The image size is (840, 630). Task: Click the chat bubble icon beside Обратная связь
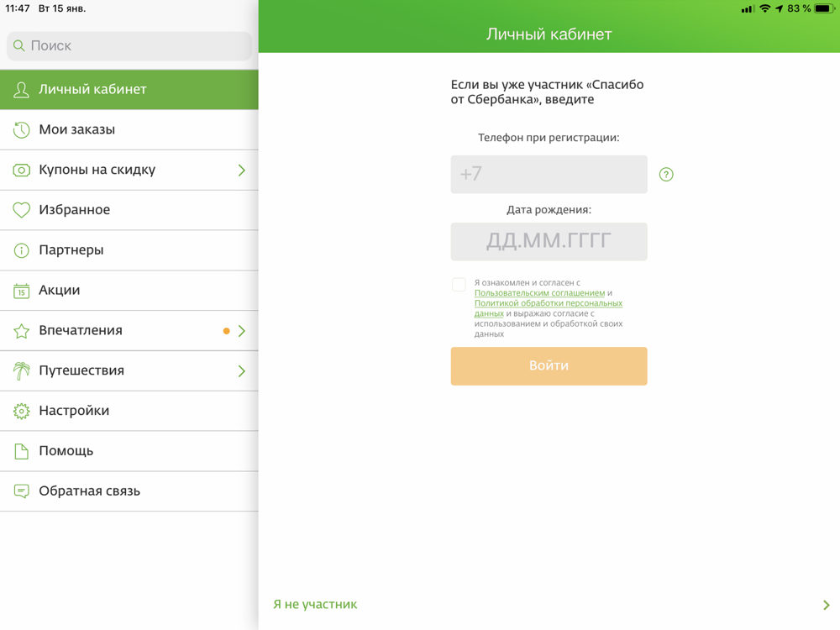22,491
